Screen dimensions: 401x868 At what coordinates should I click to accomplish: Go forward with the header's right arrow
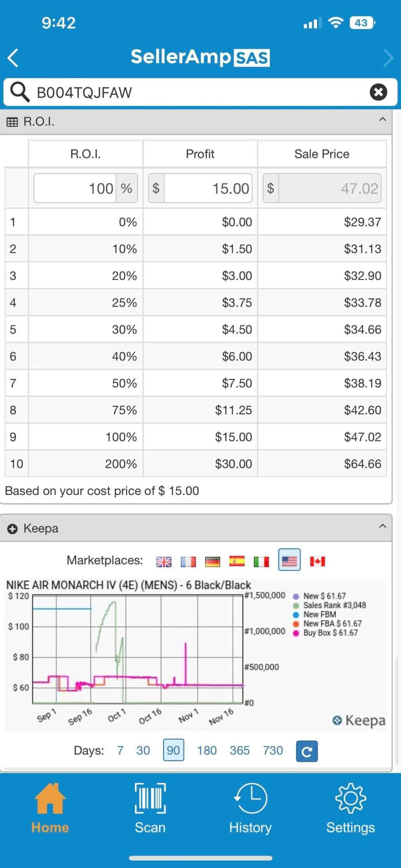388,58
